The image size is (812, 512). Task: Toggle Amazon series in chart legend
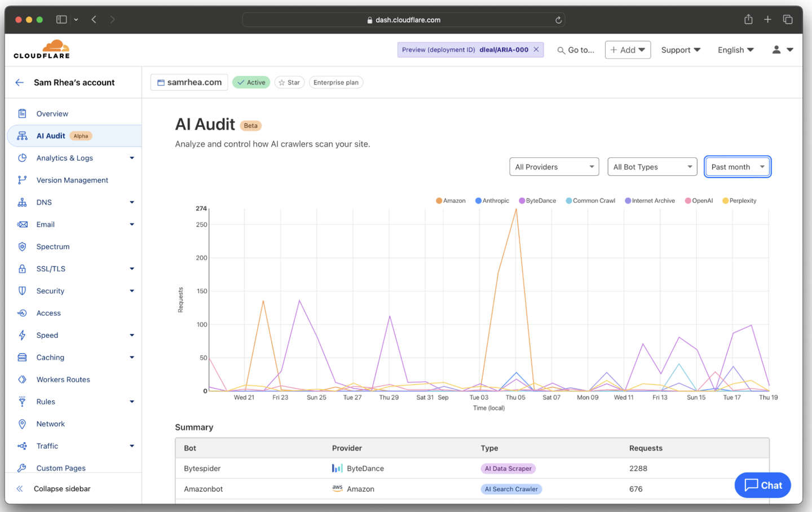pos(451,201)
